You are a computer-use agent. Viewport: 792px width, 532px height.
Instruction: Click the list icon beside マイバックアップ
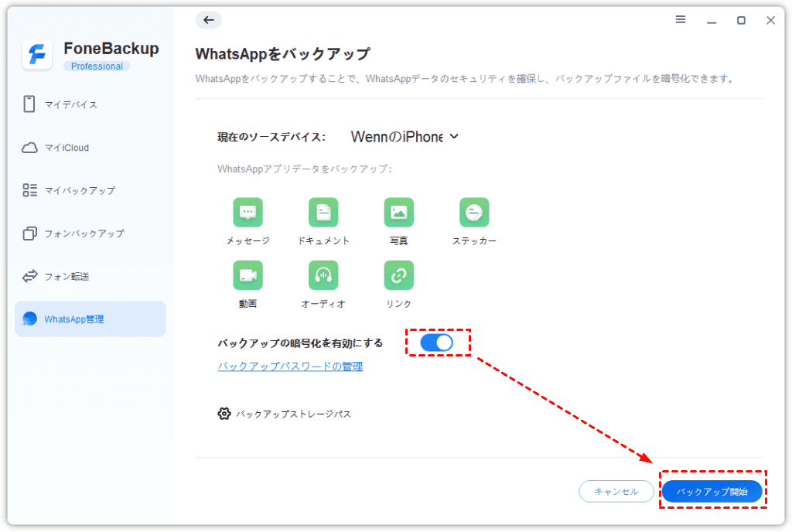[30, 190]
